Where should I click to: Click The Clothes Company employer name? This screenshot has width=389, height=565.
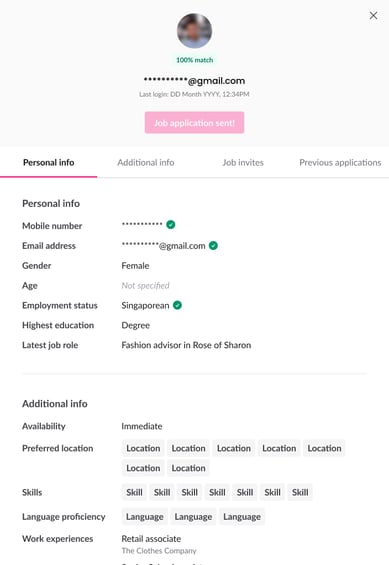[159, 551]
